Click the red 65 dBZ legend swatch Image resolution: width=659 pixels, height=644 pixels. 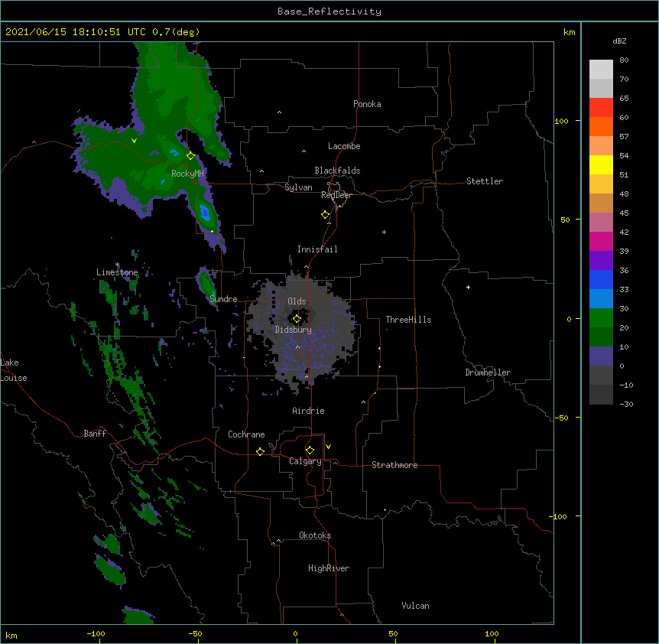point(601,107)
